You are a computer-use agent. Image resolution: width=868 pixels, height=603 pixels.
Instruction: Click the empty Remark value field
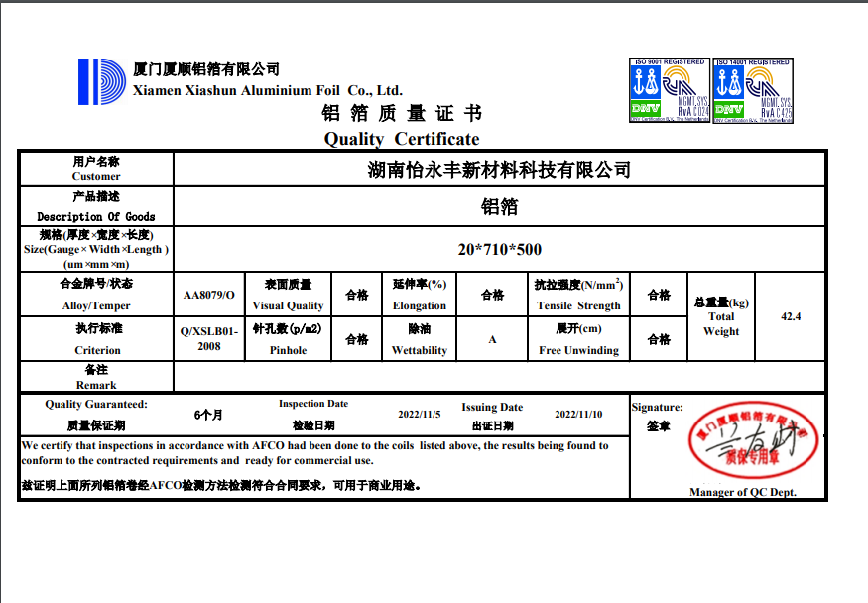499,377
